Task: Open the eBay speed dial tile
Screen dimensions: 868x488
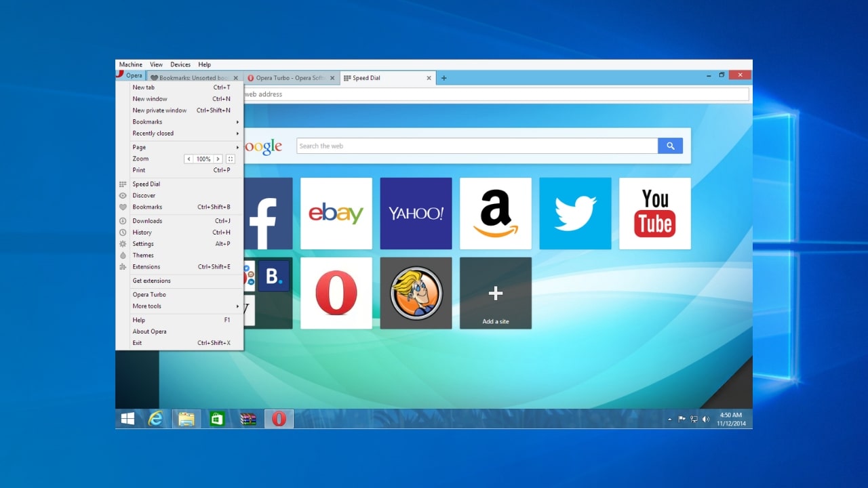Action: pos(336,213)
